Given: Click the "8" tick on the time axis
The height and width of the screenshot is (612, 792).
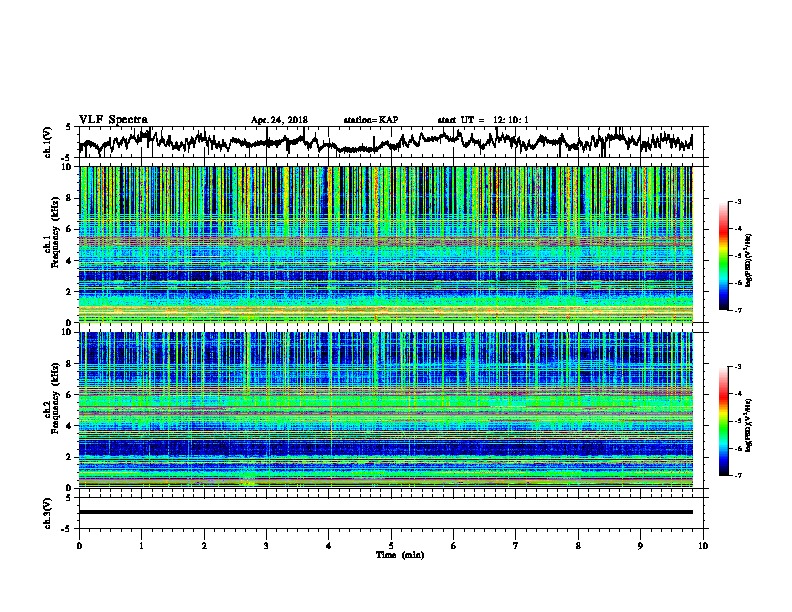Looking at the screenshot, I should click(578, 546).
